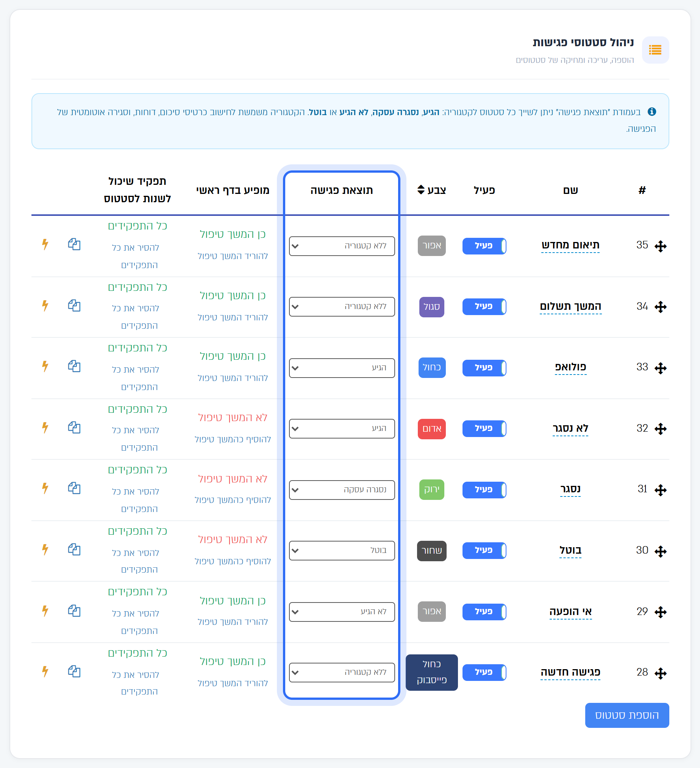Click להוריד המשך טיפול link in row תיאום מחדש

pos(233,256)
